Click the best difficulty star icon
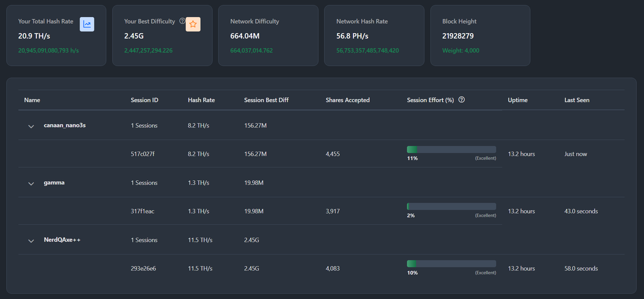Viewport: 644px width, 299px height. 193,24
